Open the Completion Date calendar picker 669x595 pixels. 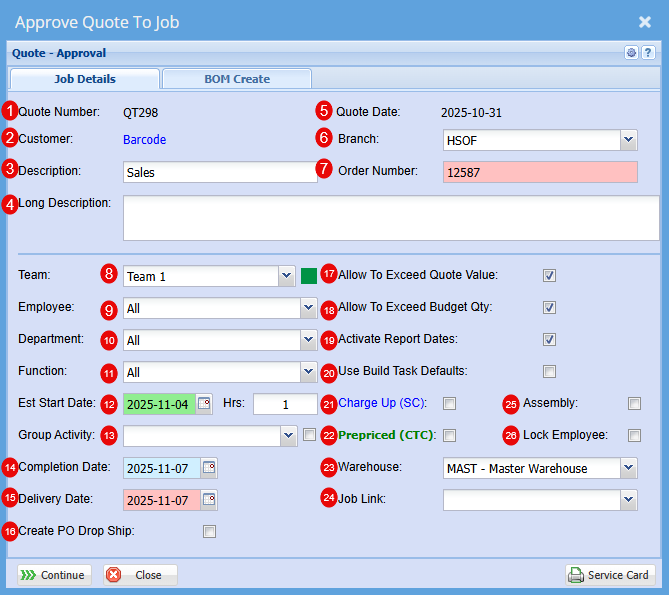coord(209,467)
